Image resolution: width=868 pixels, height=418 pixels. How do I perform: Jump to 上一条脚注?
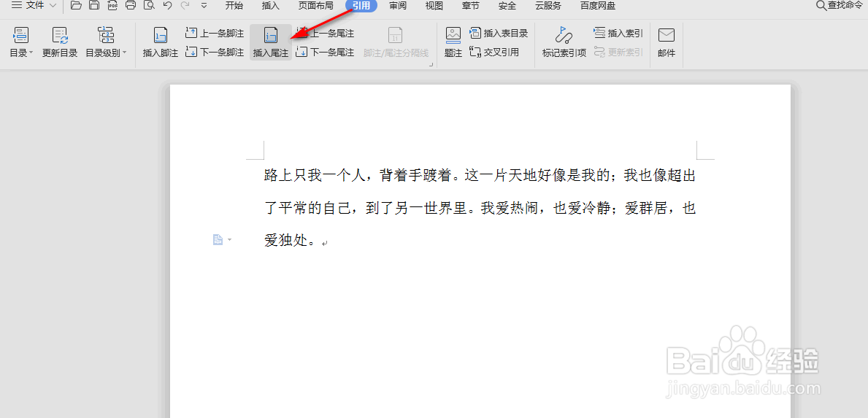[x=215, y=33]
